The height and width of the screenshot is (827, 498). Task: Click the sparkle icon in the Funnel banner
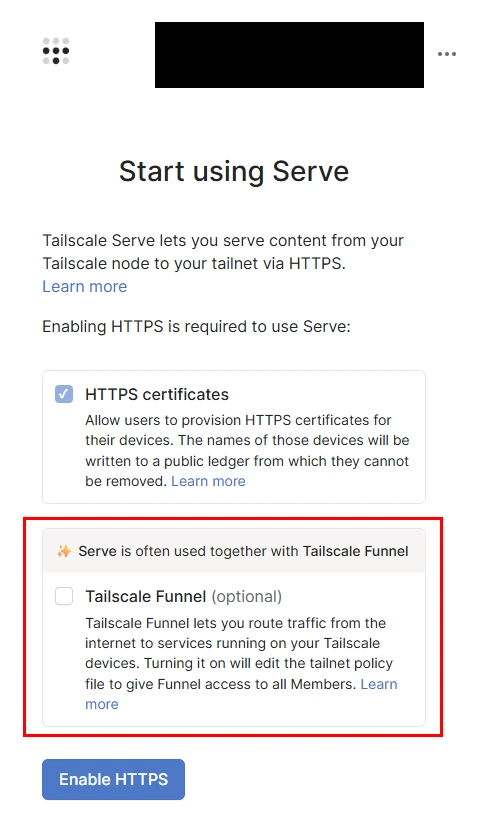click(x=64, y=551)
